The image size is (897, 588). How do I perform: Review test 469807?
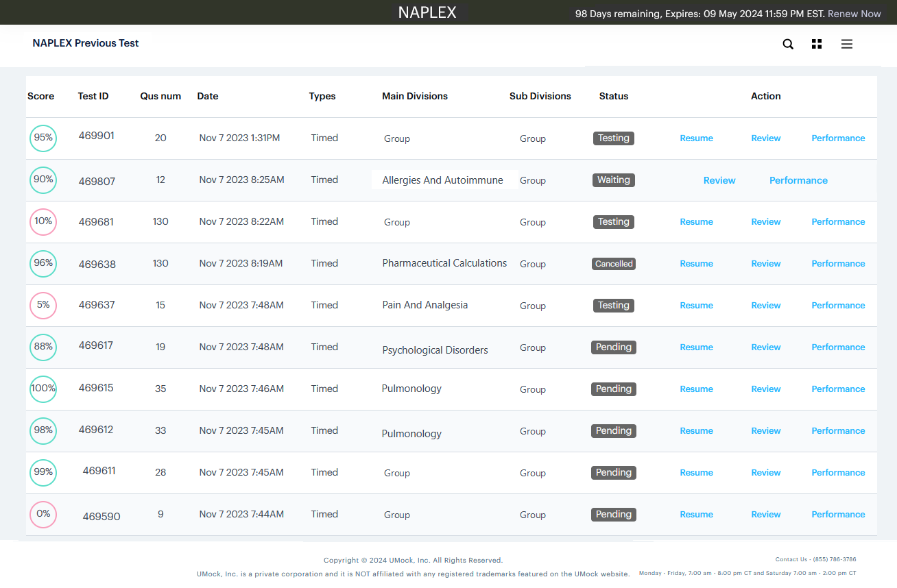(719, 180)
